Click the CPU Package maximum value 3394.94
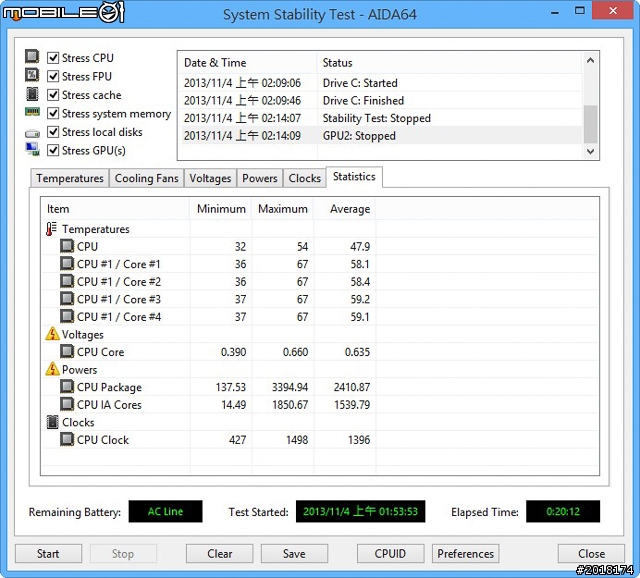The width and height of the screenshot is (640, 578). point(290,387)
